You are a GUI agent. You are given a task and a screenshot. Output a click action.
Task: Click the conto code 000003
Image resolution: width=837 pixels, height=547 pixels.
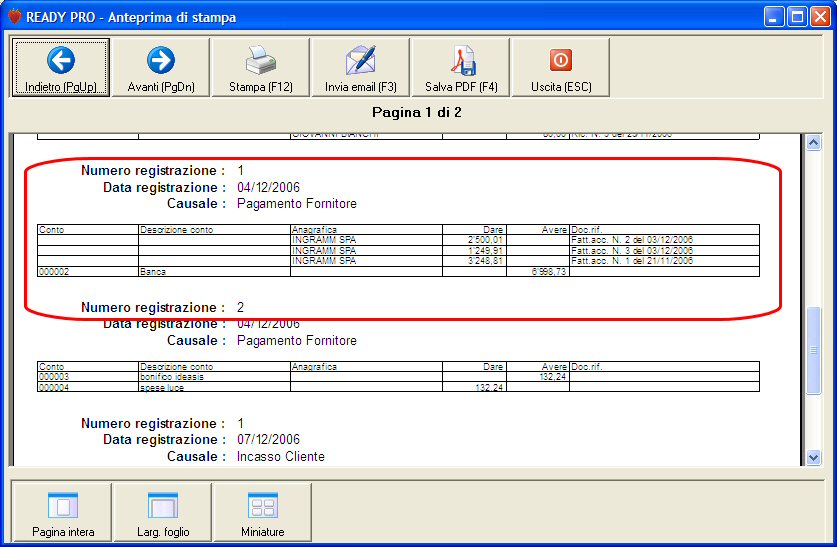(x=54, y=377)
